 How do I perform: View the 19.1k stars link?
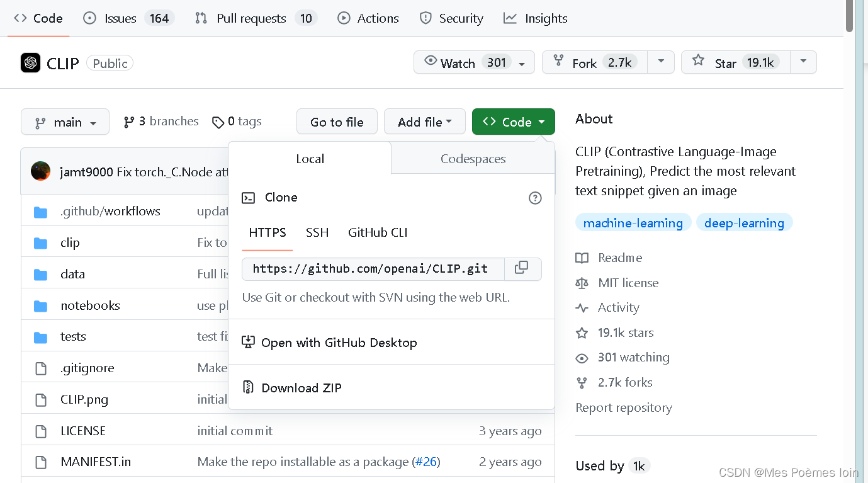click(x=615, y=332)
